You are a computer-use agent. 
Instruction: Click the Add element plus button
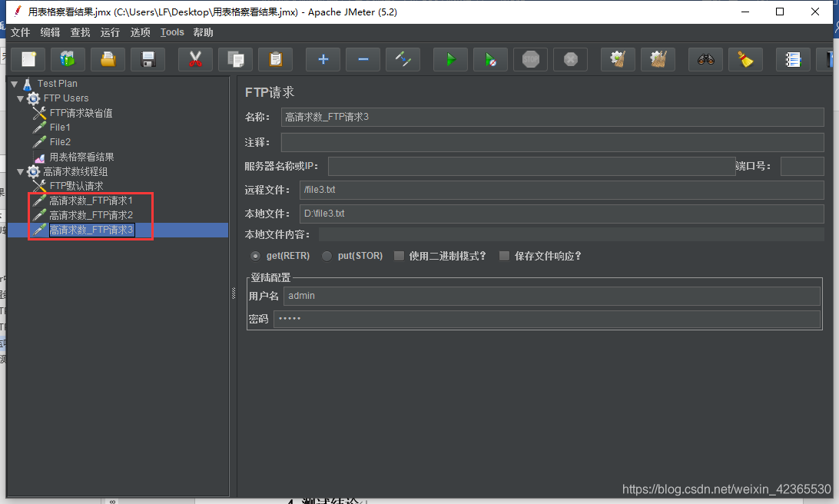coord(322,59)
